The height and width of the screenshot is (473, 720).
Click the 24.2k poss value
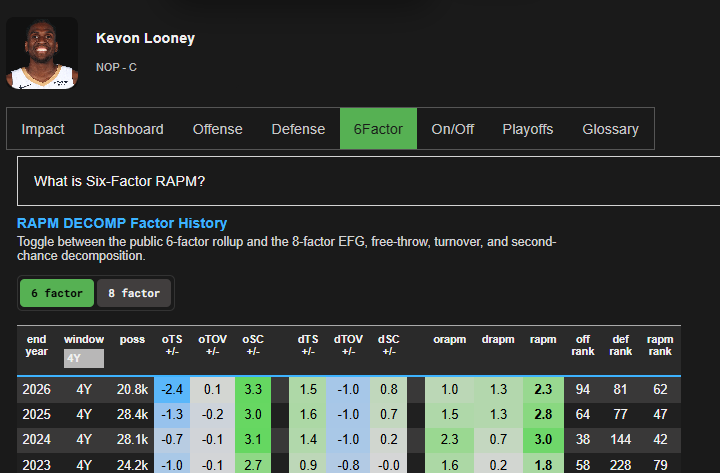[x=132, y=465]
